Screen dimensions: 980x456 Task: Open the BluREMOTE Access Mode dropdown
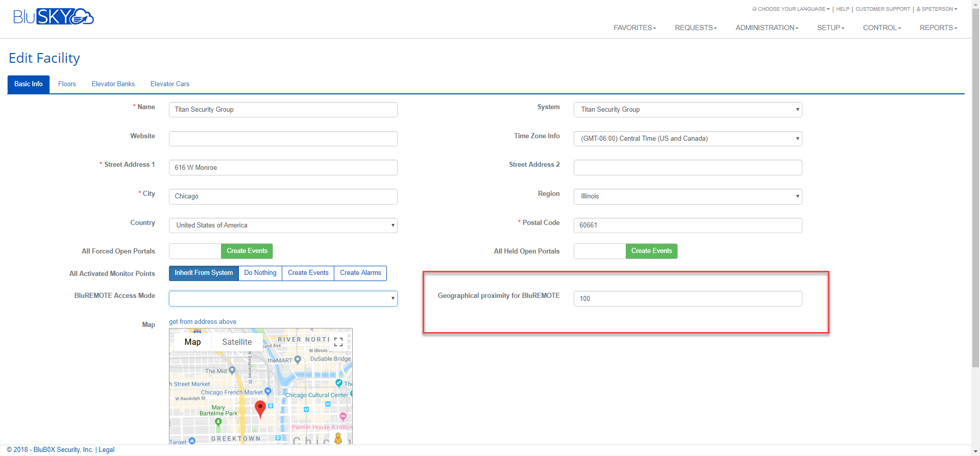pyautogui.click(x=283, y=298)
